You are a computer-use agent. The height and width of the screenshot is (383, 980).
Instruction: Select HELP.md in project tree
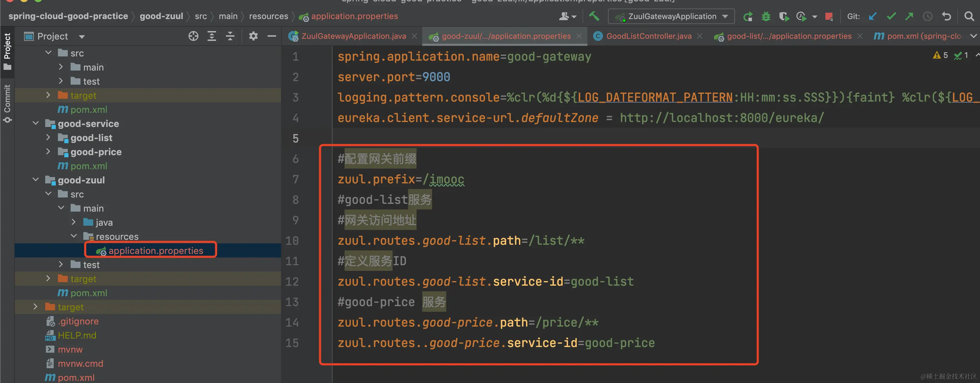click(x=77, y=335)
